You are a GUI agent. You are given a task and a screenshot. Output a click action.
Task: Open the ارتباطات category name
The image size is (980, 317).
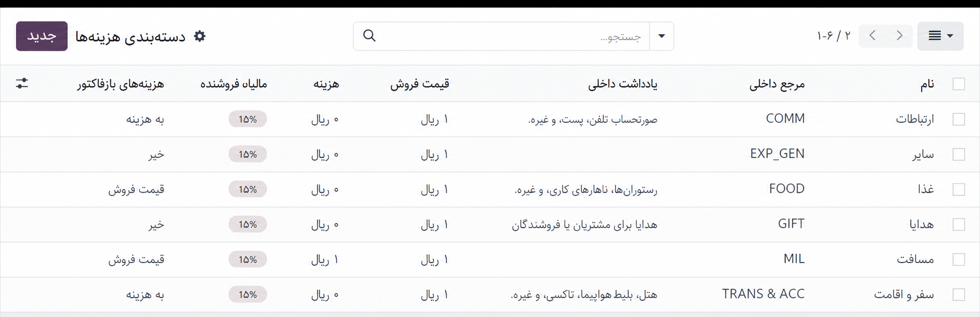coord(915,119)
